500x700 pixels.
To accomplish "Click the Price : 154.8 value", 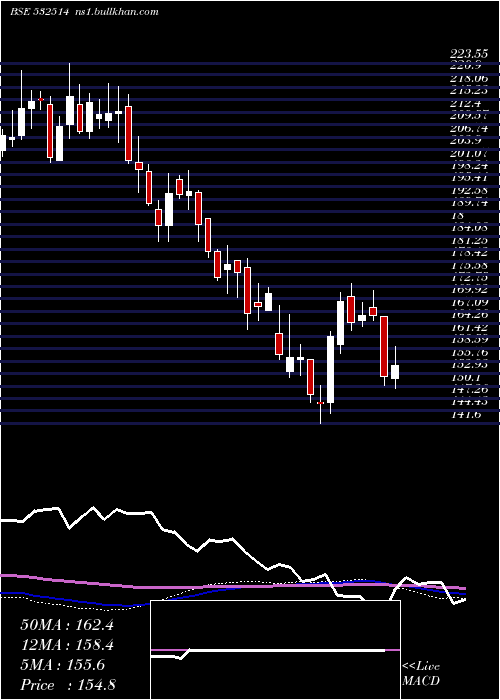I will 68,685.
